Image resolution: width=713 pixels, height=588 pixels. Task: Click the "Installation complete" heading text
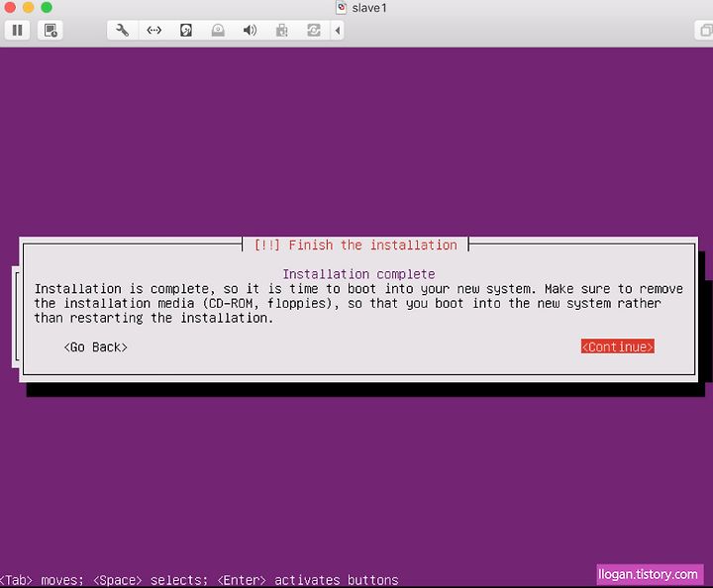click(358, 274)
